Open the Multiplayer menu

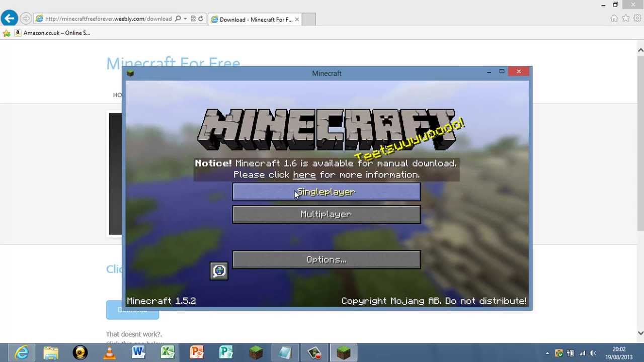[327, 214]
